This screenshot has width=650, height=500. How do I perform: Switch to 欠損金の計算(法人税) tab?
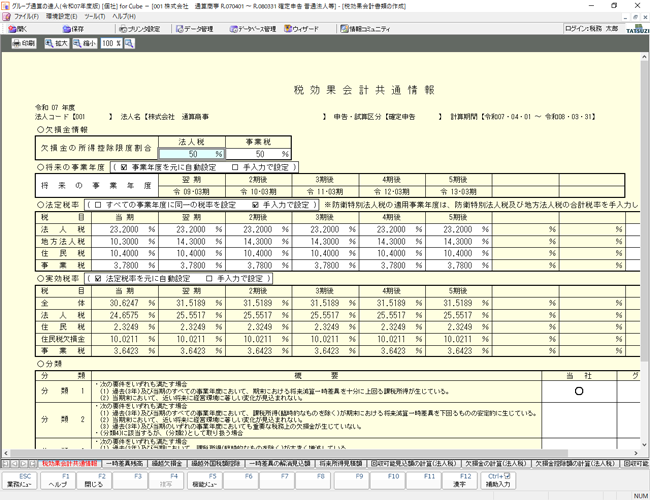point(495,464)
